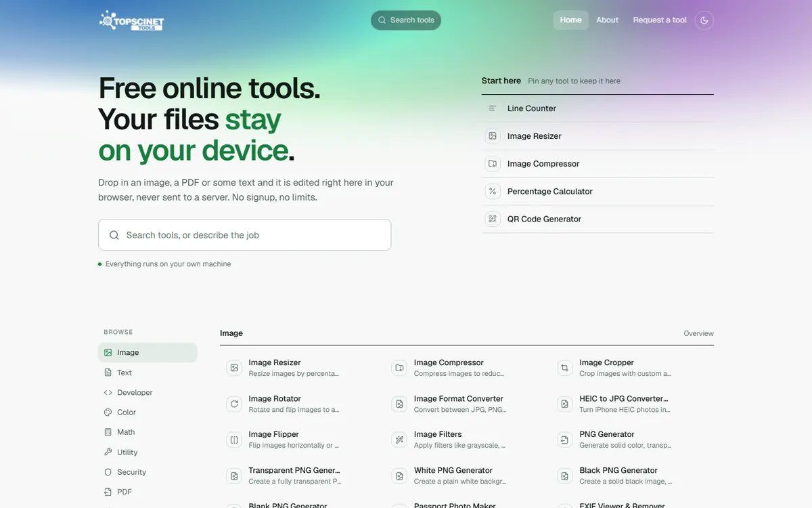Click Image Compressor icon in Start here list

[x=493, y=164]
